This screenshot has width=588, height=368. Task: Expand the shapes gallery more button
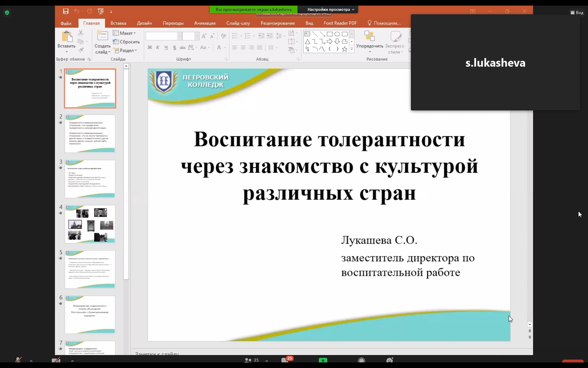click(352, 49)
